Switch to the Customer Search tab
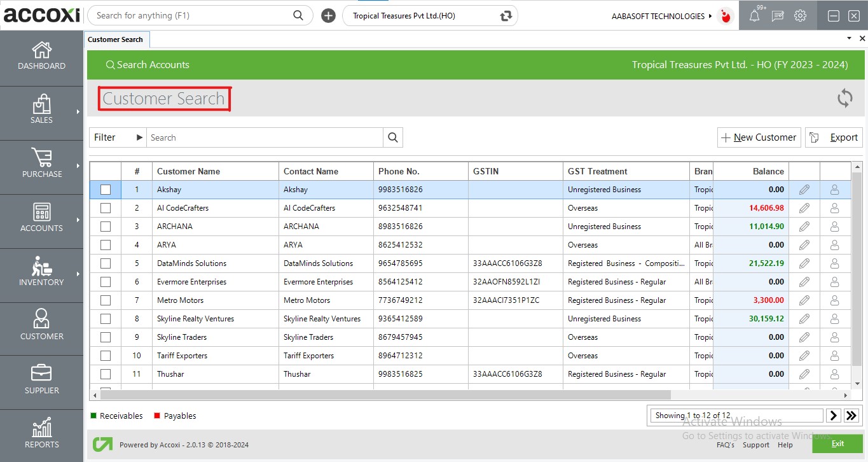The image size is (868, 462). pyautogui.click(x=115, y=39)
